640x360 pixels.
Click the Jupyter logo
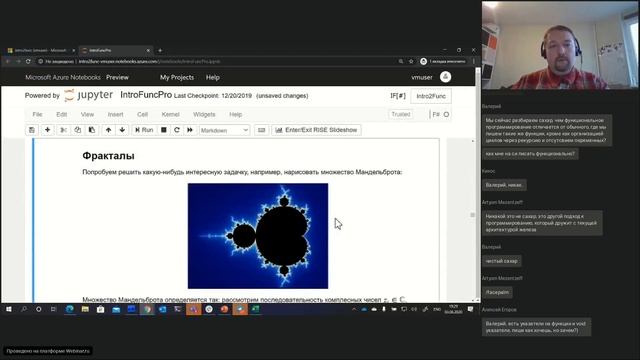point(89,95)
